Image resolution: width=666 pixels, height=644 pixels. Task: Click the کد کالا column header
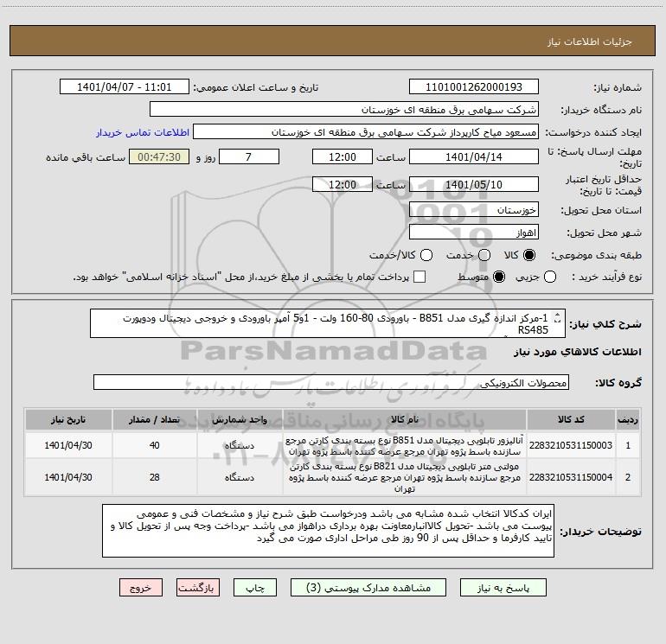click(571, 419)
